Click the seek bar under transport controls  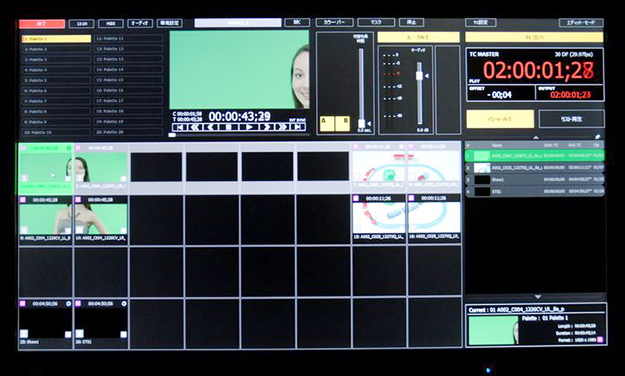(239, 135)
